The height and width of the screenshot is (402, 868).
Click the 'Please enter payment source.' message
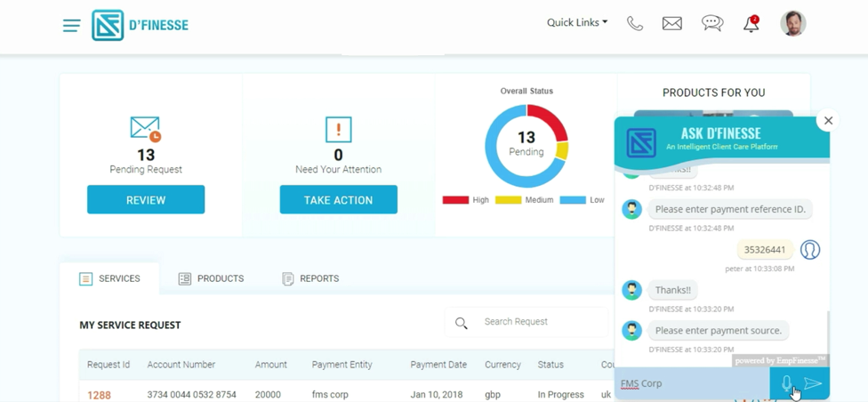[x=719, y=331]
